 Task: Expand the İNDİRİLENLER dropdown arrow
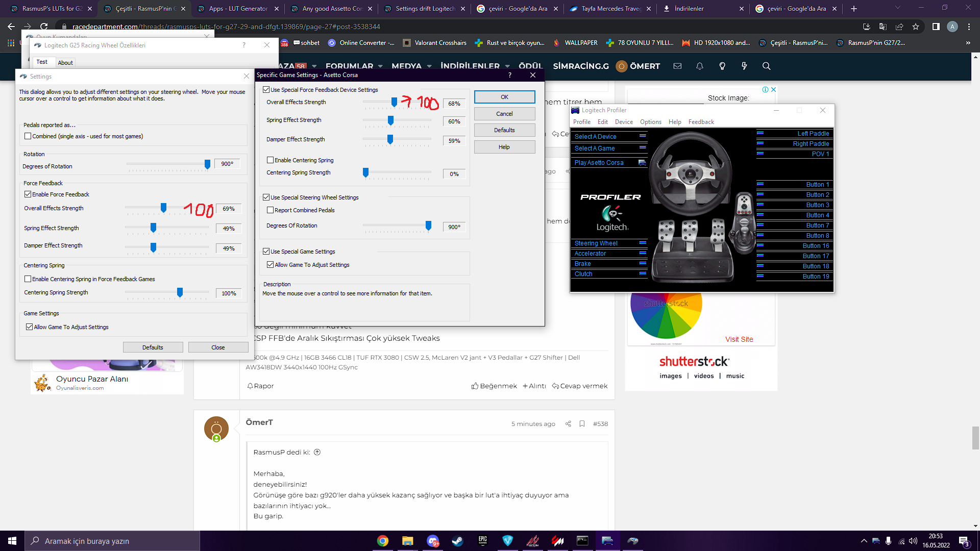[507, 66]
